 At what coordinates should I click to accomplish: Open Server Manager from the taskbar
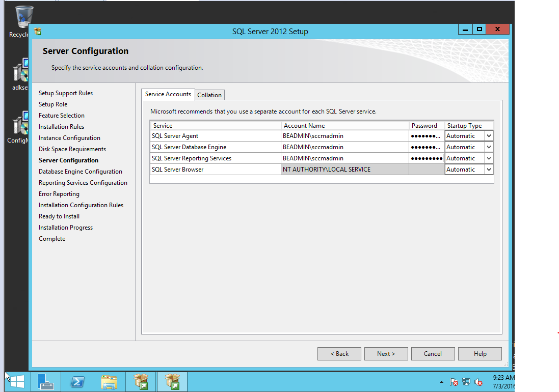(x=46, y=382)
